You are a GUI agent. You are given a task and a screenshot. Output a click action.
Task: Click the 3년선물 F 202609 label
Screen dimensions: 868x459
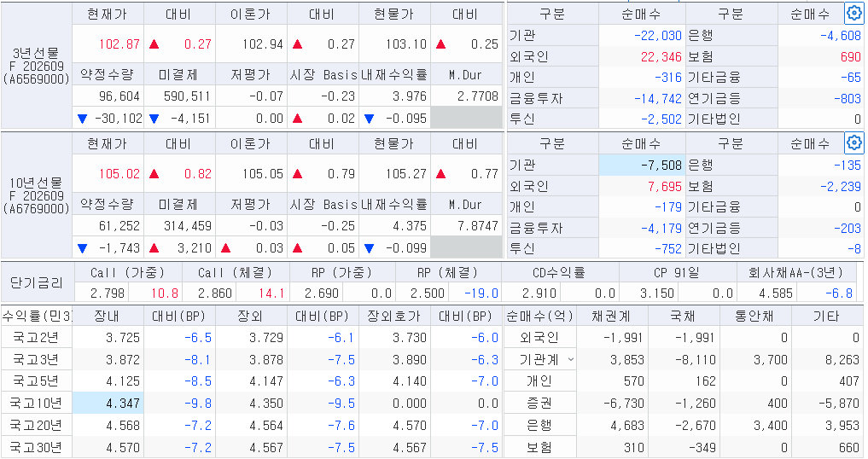coord(37,67)
